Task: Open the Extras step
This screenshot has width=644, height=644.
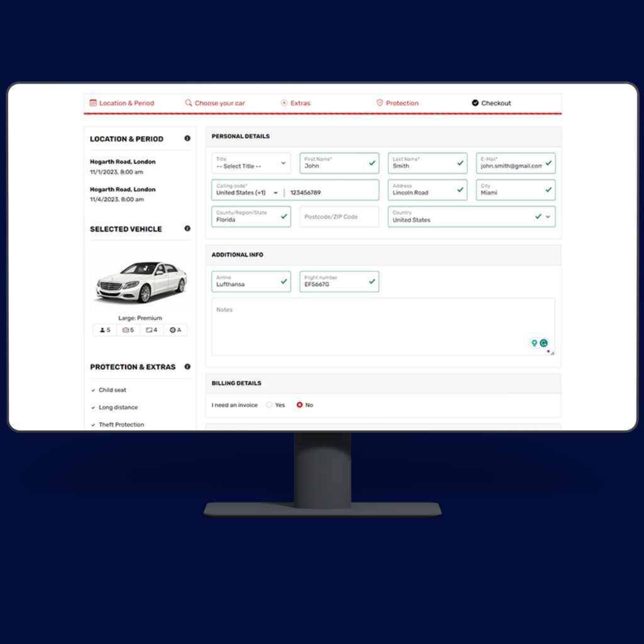Action: [296, 103]
